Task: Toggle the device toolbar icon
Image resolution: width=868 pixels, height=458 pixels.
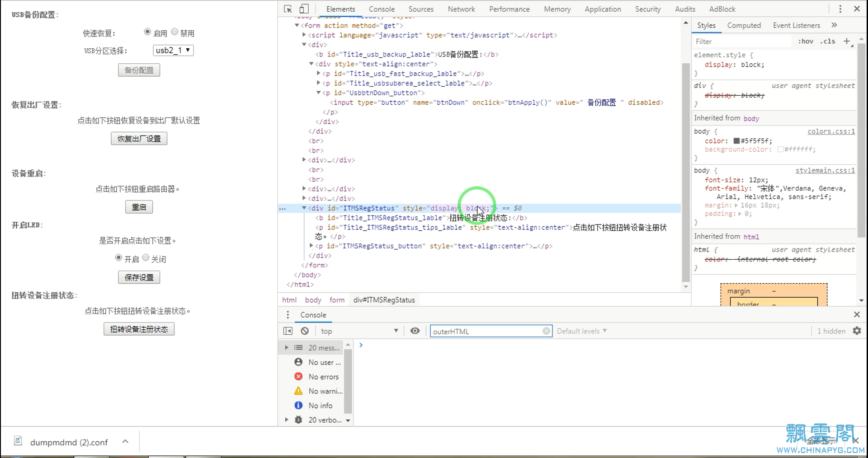Action: coord(304,9)
